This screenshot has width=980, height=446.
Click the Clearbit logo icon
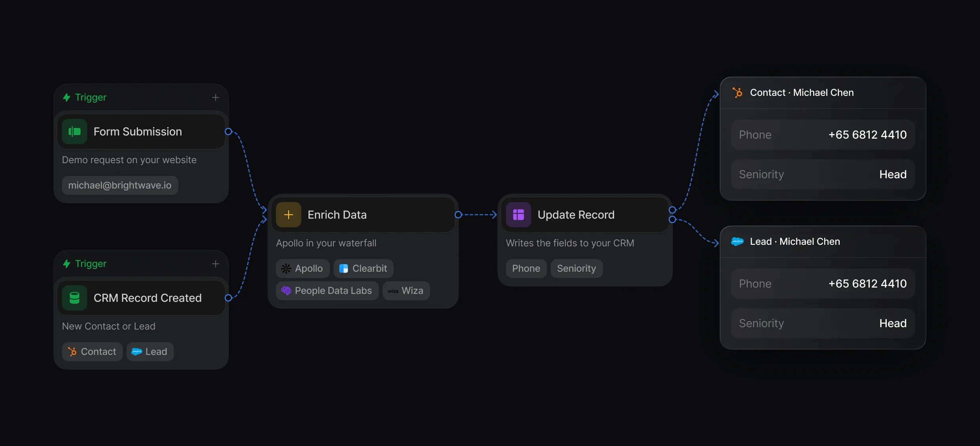[x=344, y=269]
